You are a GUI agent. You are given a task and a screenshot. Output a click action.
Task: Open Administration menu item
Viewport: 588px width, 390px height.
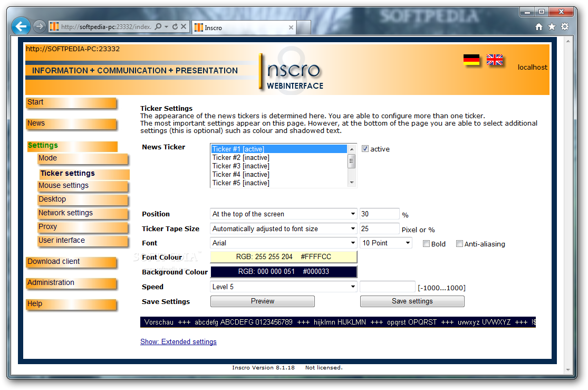coord(71,283)
